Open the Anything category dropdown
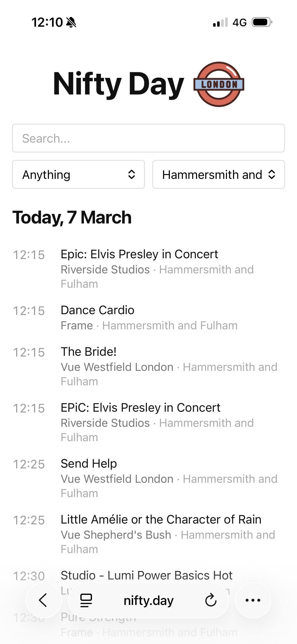 tap(78, 174)
